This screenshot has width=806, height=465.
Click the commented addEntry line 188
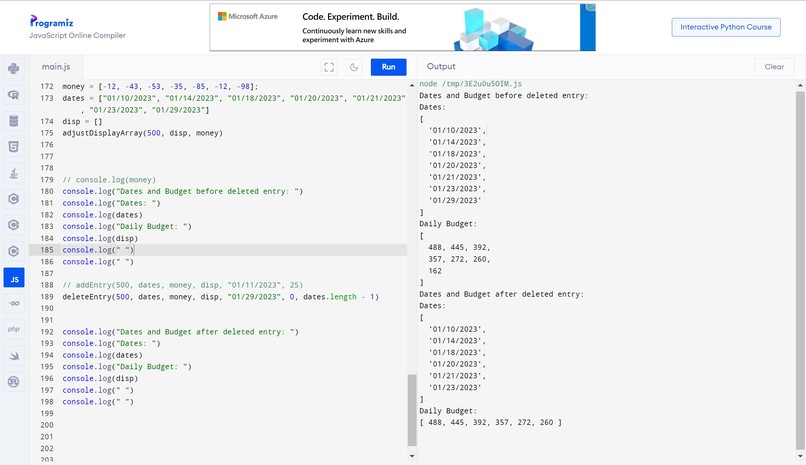coord(182,285)
